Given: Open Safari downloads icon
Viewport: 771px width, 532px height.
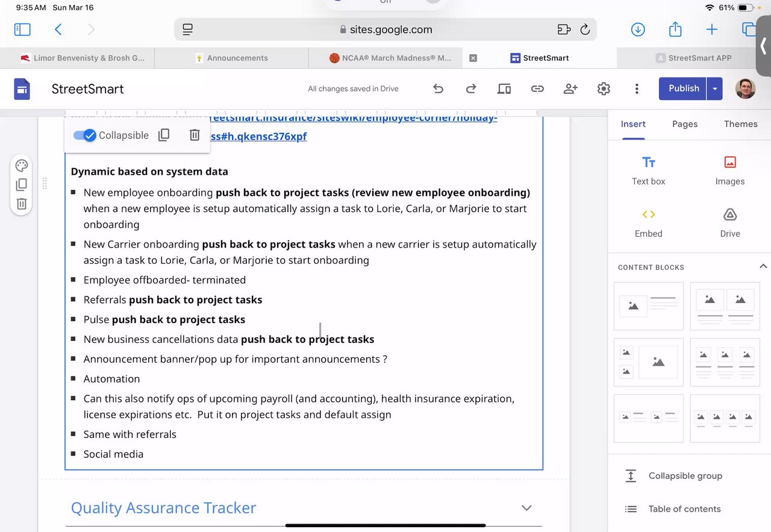Looking at the screenshot, I should point(638,29).
